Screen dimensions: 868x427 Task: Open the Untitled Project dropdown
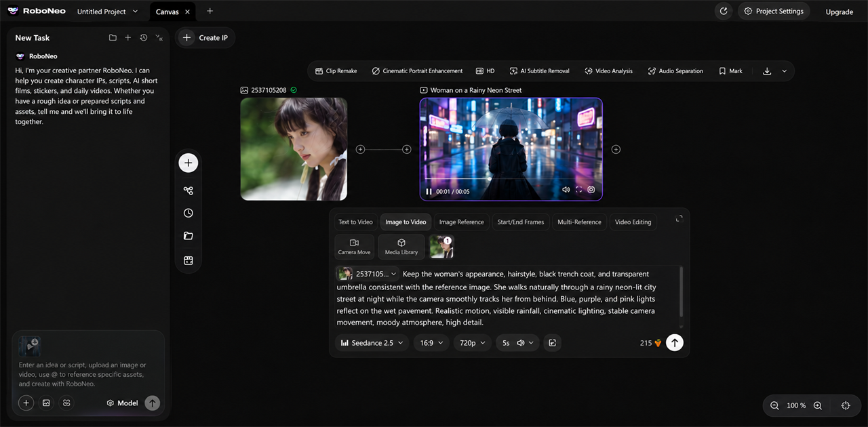[x=107, y=12]
